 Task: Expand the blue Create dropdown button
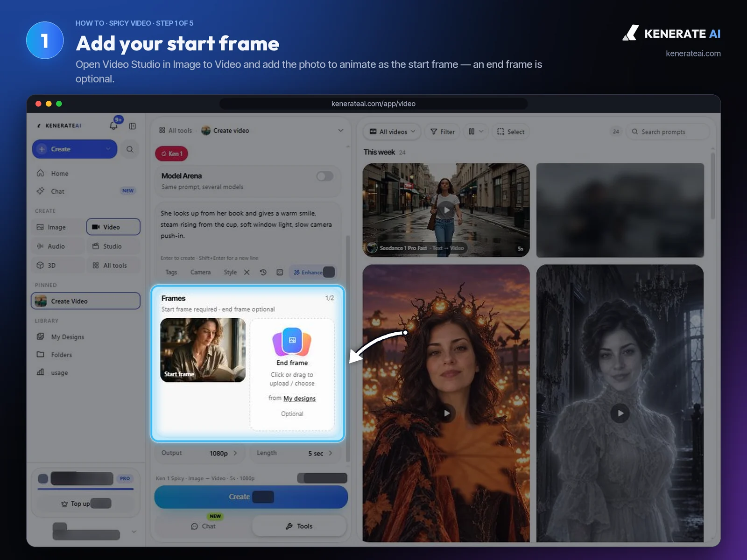coord(75,149)
